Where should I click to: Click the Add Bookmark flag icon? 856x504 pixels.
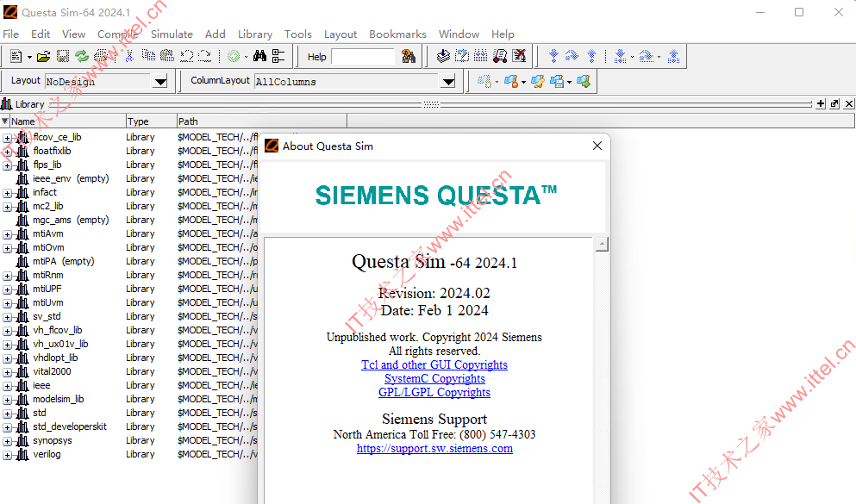point(484,82)
